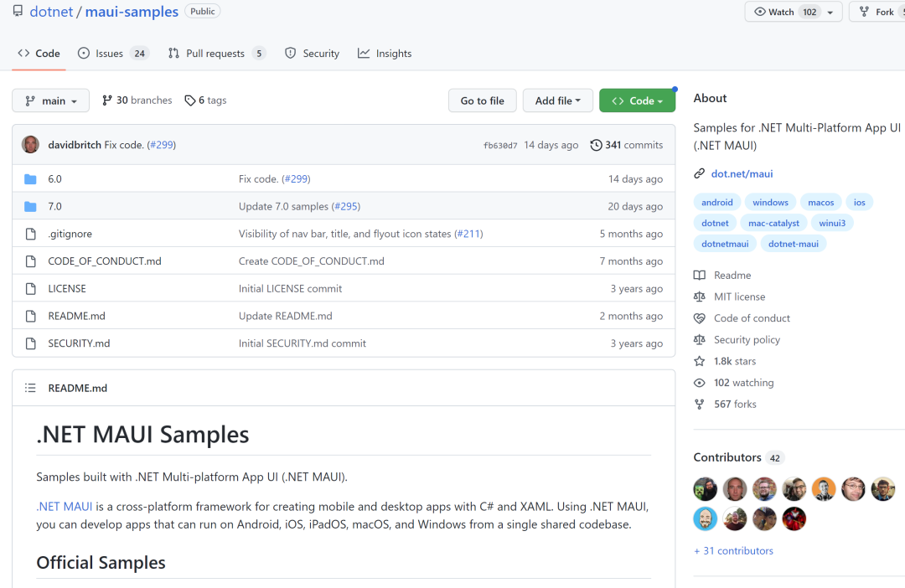Screen dimensions: 905x588
Task: Open commit hash fb630d7
Action: coord(499,146)
